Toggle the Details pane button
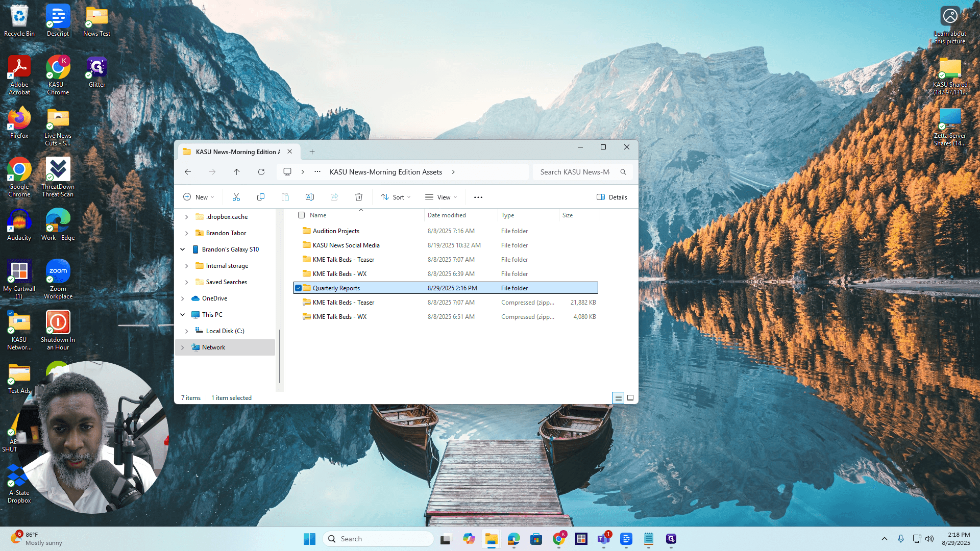980x551 pixels. click(x=612, y=197)
